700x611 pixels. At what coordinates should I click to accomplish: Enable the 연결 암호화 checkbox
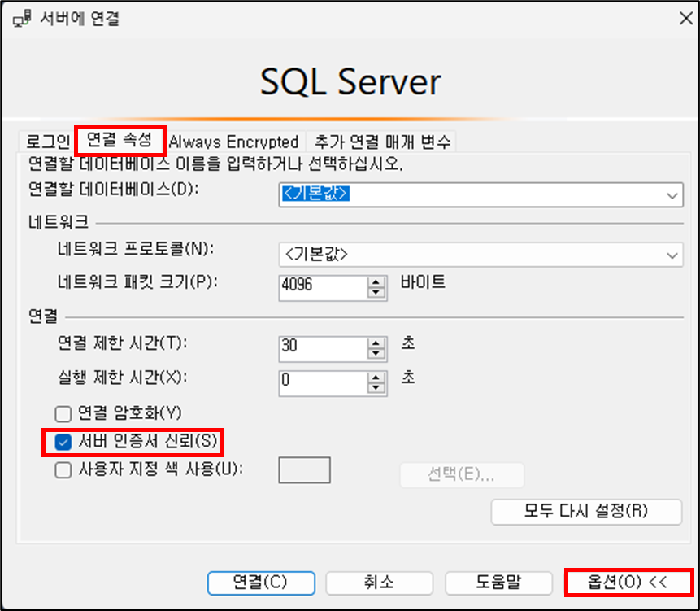pos(63,414)
